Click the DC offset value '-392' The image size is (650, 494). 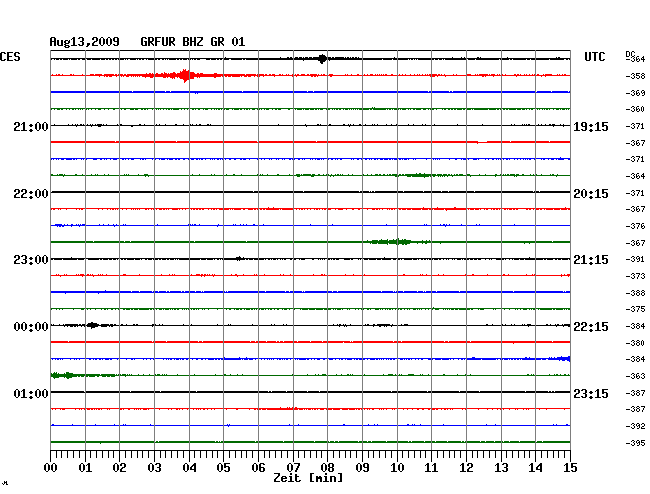tap(635, 426)
